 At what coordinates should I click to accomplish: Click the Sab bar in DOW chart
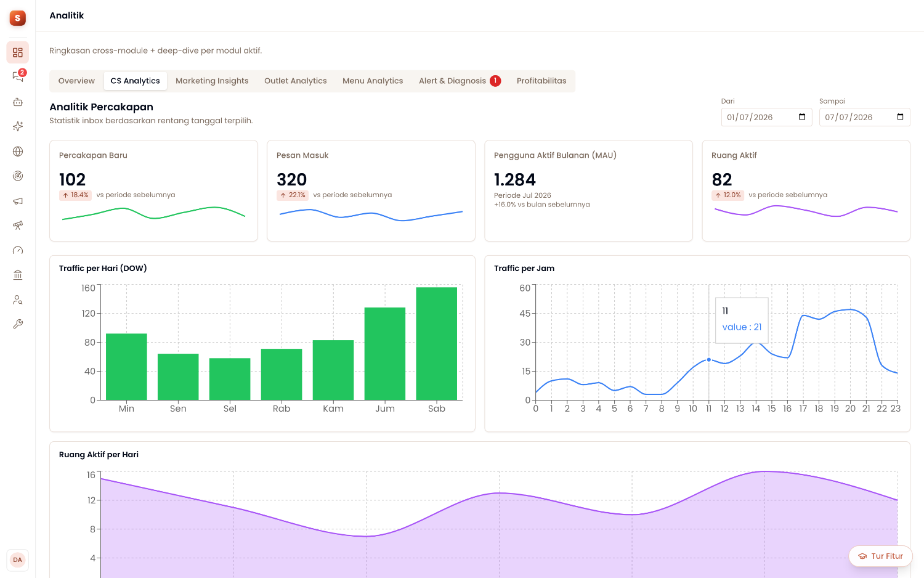point(437,344)
